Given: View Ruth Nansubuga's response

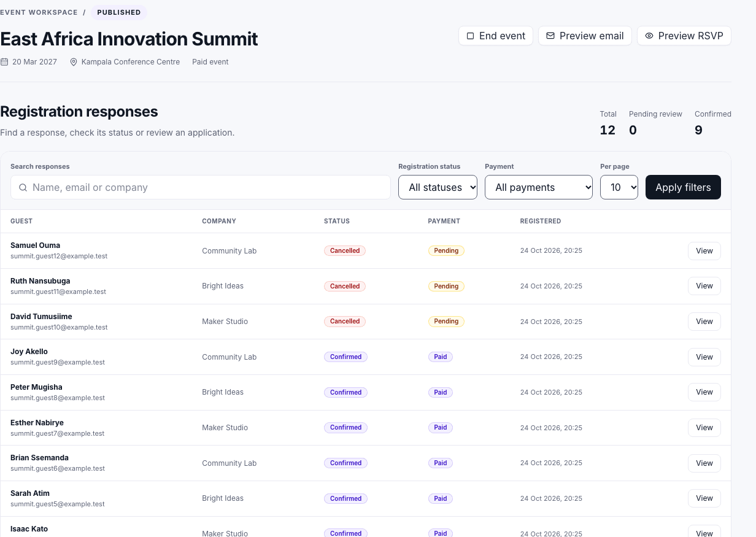Looking at the screenshot, I should coord(704,286).
